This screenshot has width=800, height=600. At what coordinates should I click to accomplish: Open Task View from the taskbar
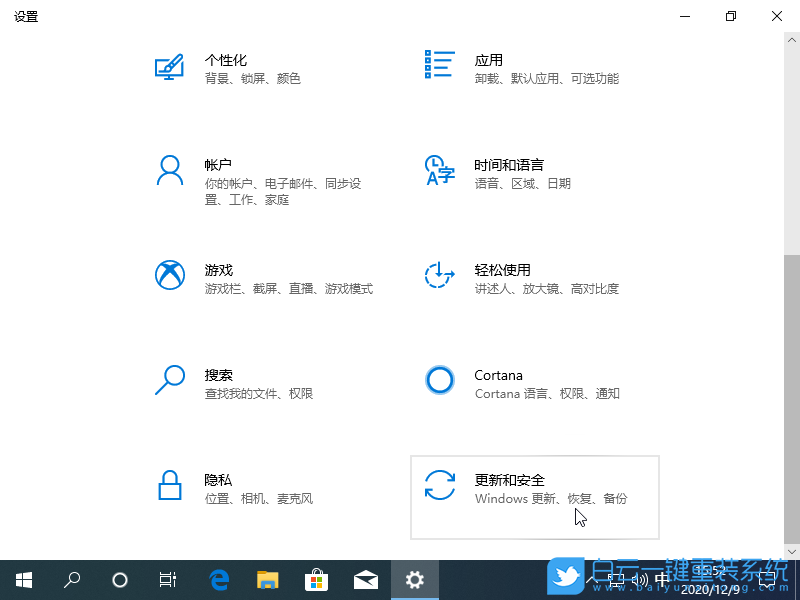click(x=167, y=580)
